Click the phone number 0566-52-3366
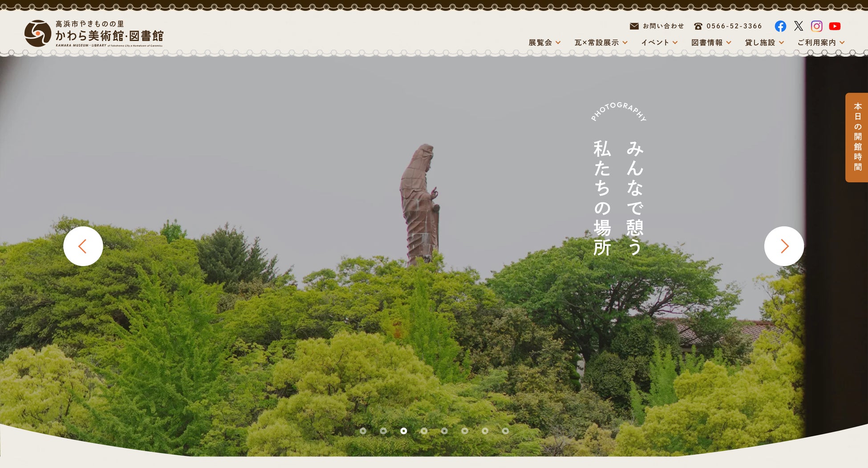The height and width of the screenshot is (468, 868). tap(734, 26)
